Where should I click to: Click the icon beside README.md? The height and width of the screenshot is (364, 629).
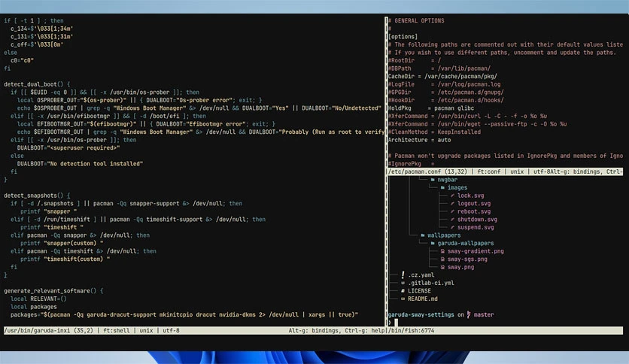click(x=403, y=299)
